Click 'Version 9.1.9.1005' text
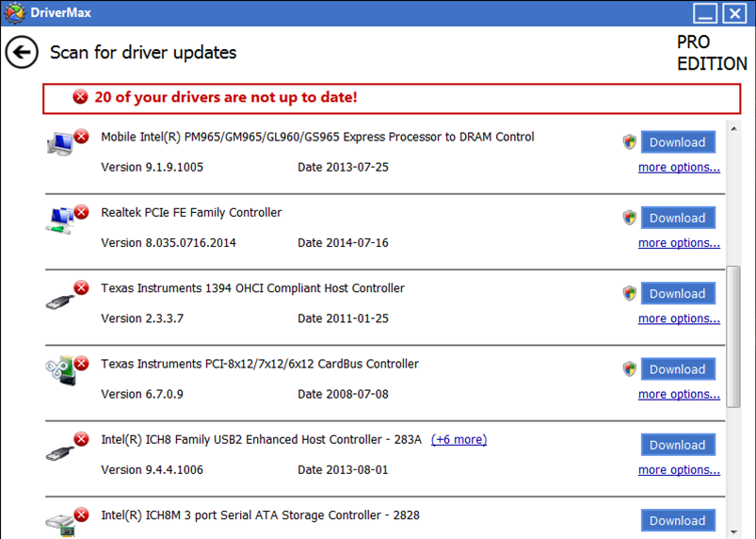 (x=152, y=168)
